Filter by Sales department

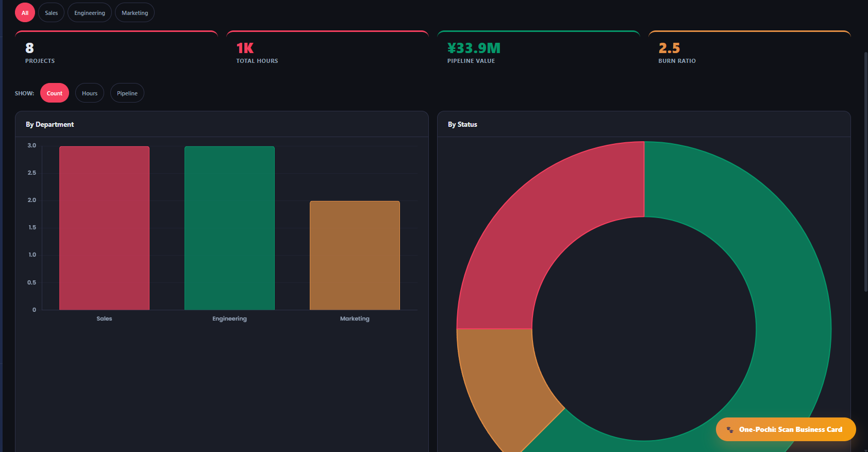[51, 13]
